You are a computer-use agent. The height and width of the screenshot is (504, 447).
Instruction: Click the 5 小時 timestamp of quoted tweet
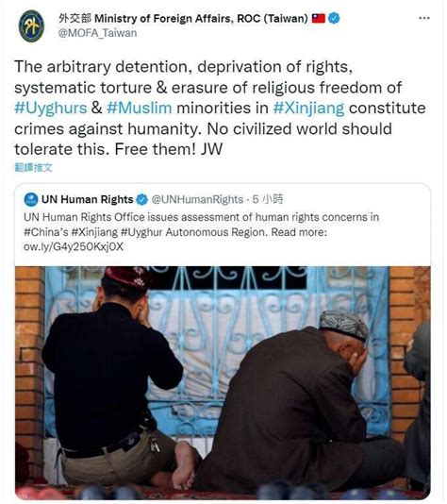pos(268,199)
